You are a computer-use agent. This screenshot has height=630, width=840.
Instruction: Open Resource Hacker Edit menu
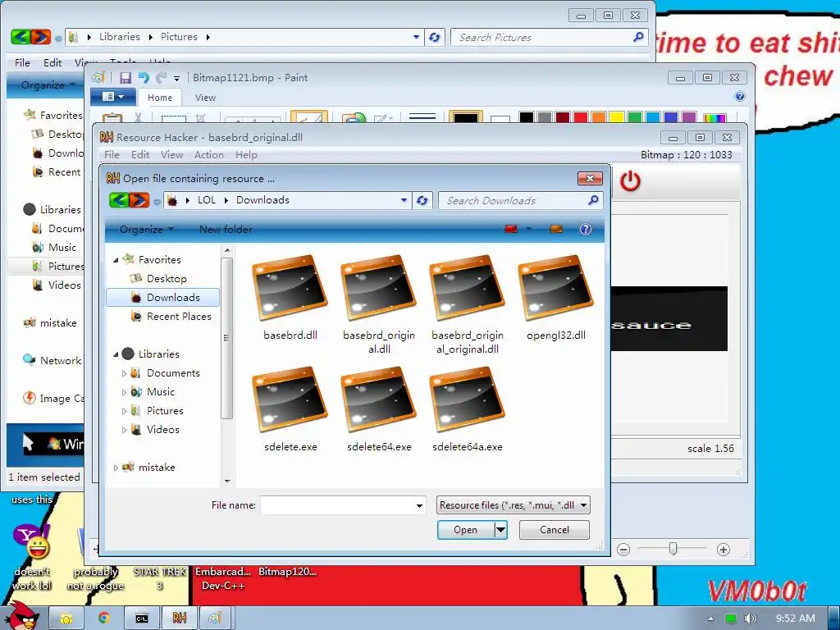click(140, 155)
